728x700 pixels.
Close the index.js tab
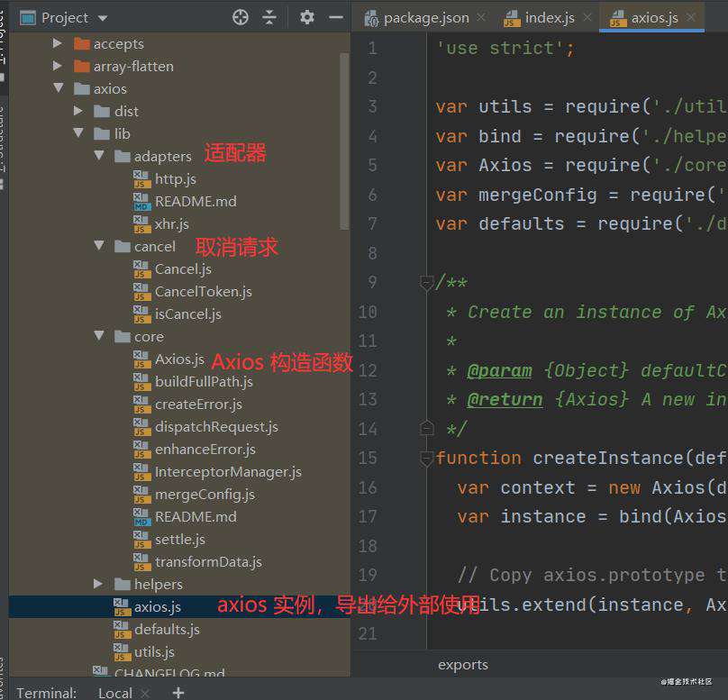(587, 17)
